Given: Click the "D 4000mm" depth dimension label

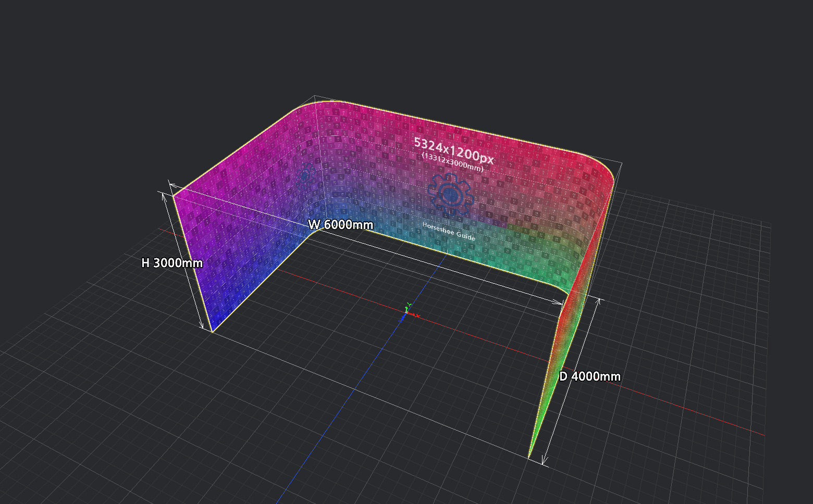Looking at the screenshot, I should pos(590,376).
